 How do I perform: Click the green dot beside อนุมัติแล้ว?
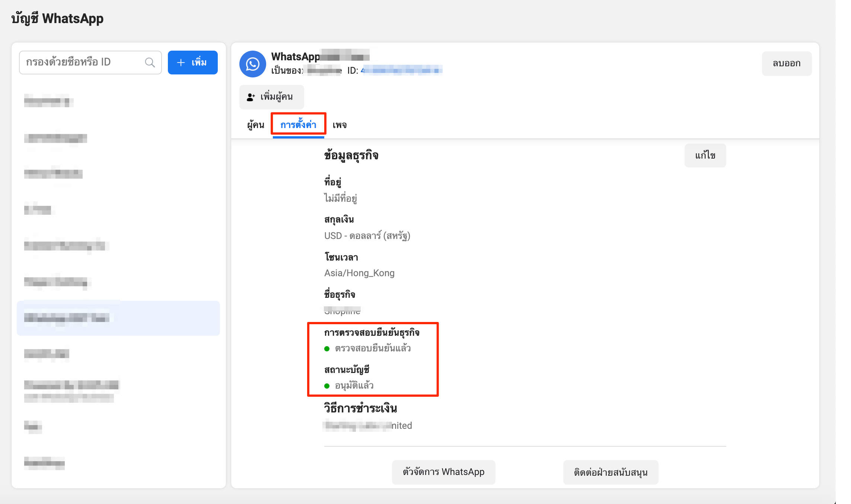327,386
